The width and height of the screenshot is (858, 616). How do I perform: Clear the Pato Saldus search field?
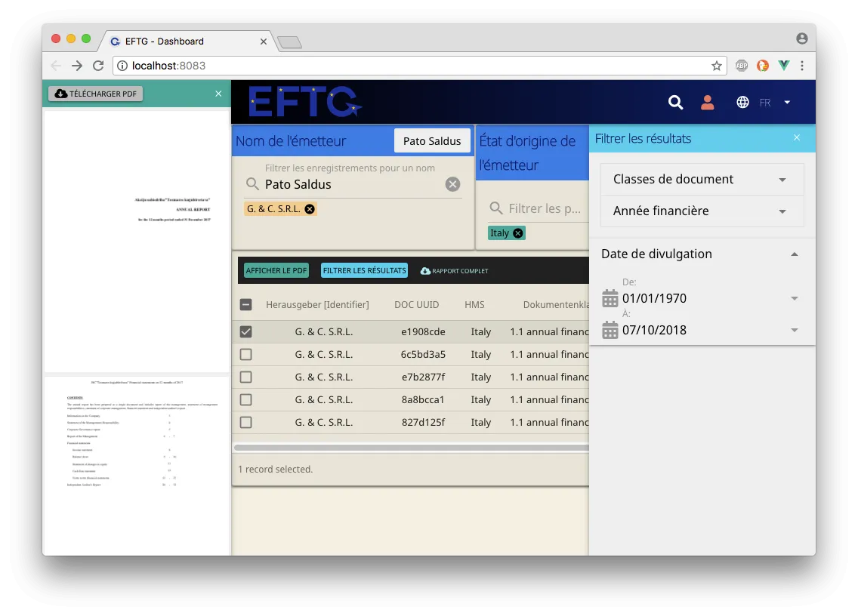pos(452,184)
